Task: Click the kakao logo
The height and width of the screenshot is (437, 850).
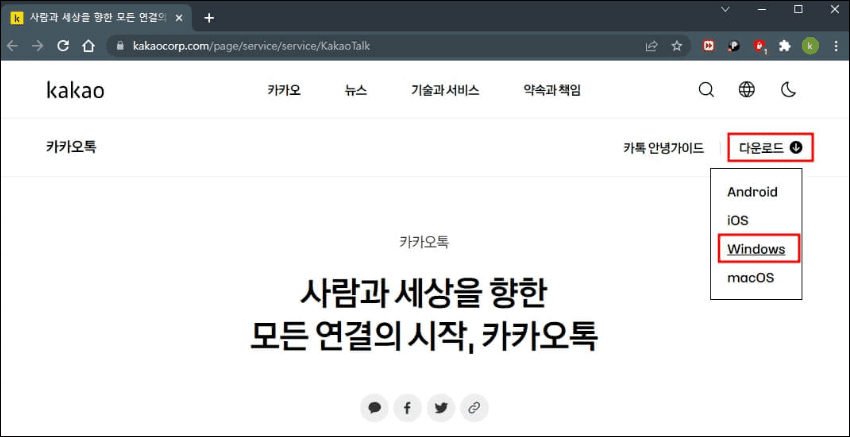Action: click(x=75, y=90)
